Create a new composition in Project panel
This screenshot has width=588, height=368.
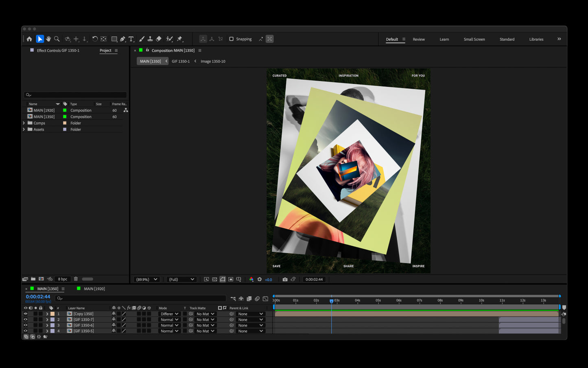pyautogui.click(x=41, y=279)
